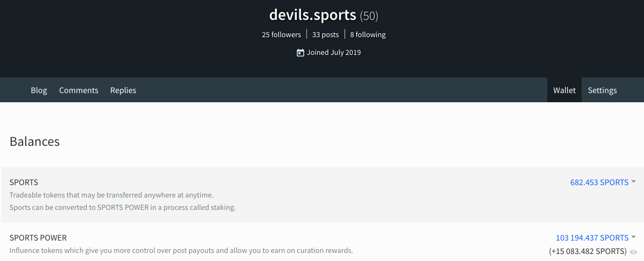The width and height of the screenshot is (644, 261).
Task: Click the Balances heading
Action: 34,142
